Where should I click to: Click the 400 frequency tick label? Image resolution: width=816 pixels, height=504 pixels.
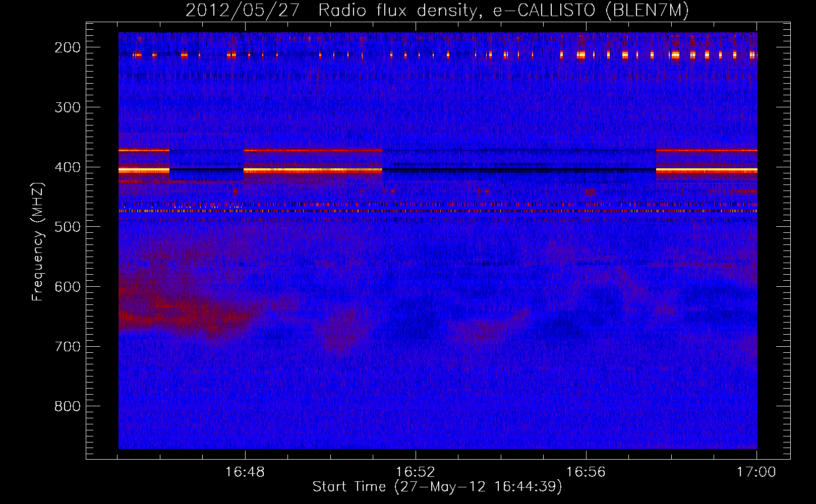point(68,167)
